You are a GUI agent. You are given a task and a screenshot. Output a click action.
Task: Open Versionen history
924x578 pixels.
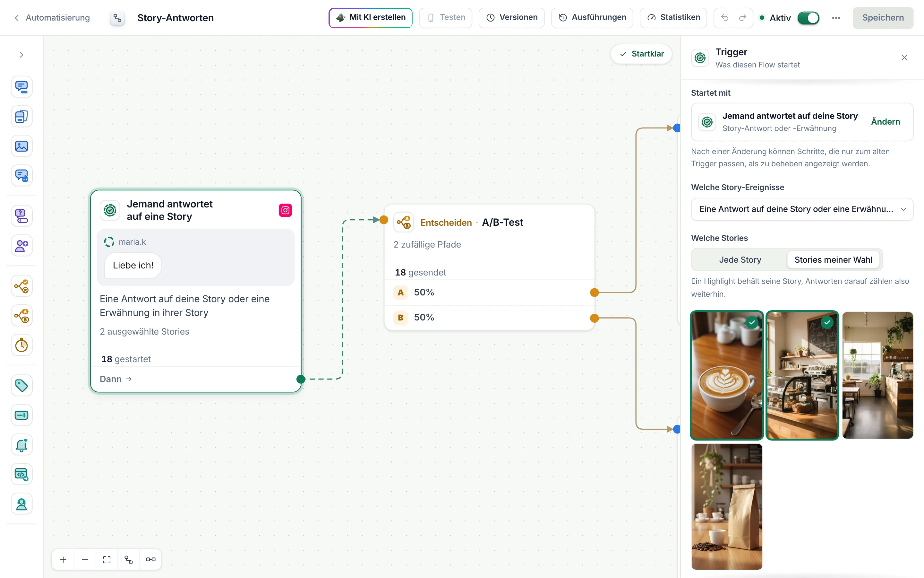pyautogui.click(x=512, y=18)
